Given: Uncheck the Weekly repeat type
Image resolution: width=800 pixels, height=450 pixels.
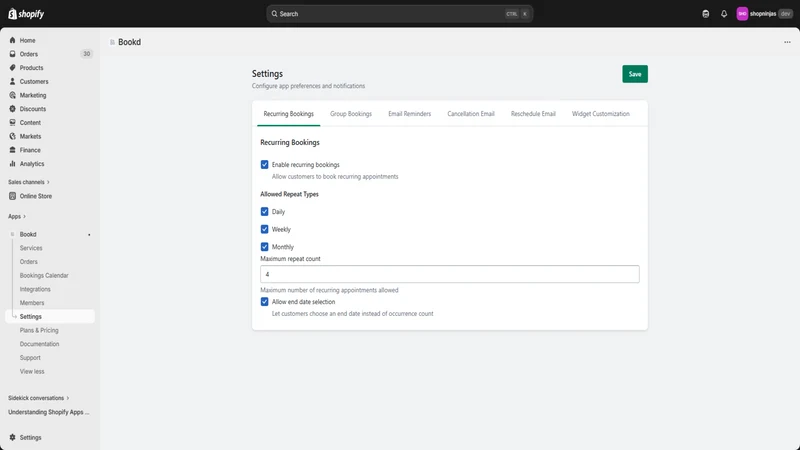Looking at the screenshot, I should pos(264,230).
